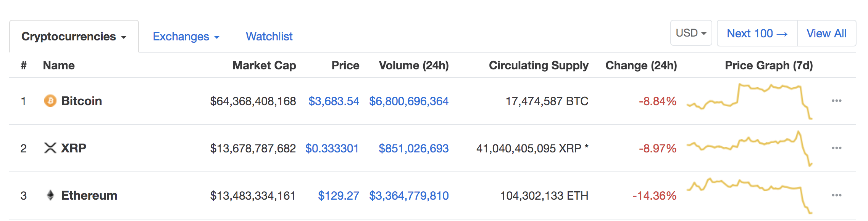Sort by the Market Cap column header

(x=264, y=65)
